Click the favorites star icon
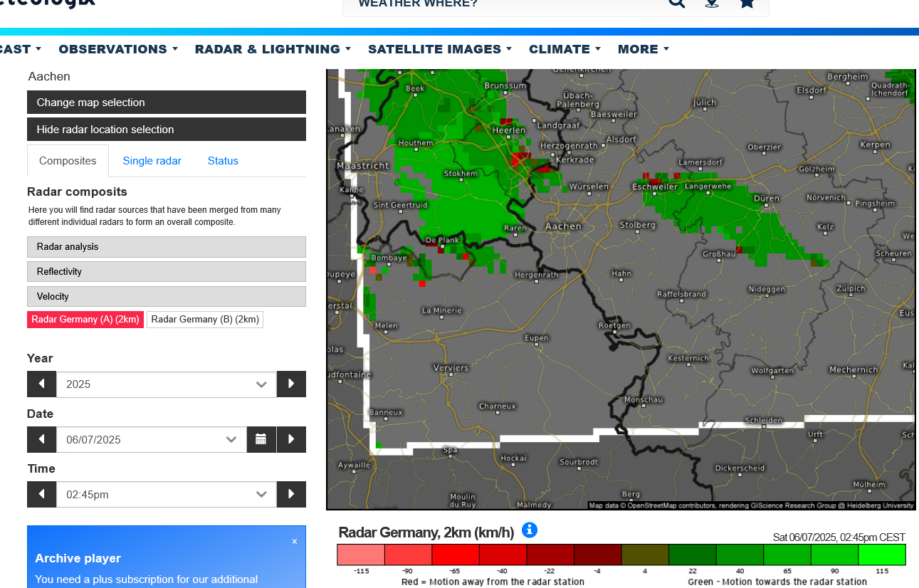This screenshot has width=919, height=588. click(x=747, y=2)
